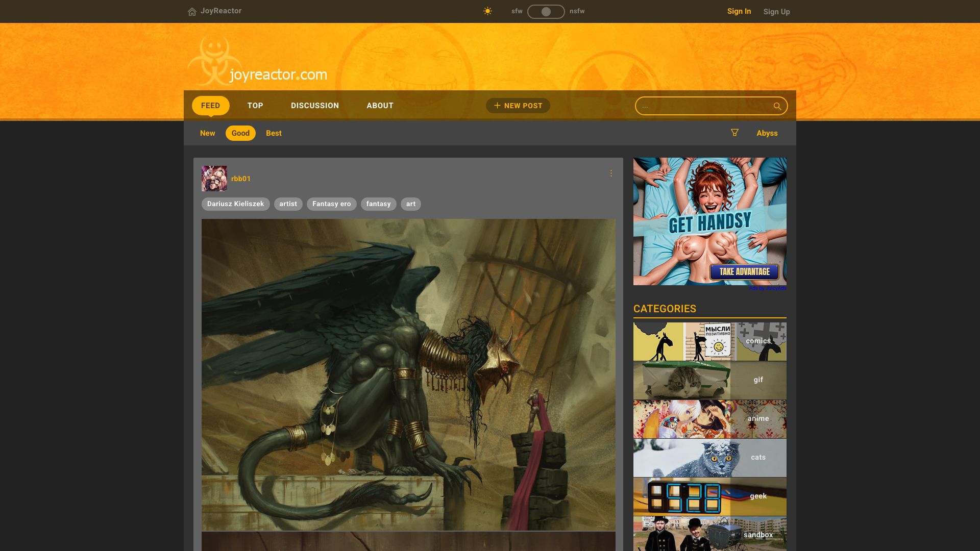Viewport: 980px width, 551px height.
Task: Open the comics category thumbnail
Action: click(x=709, y=341)
